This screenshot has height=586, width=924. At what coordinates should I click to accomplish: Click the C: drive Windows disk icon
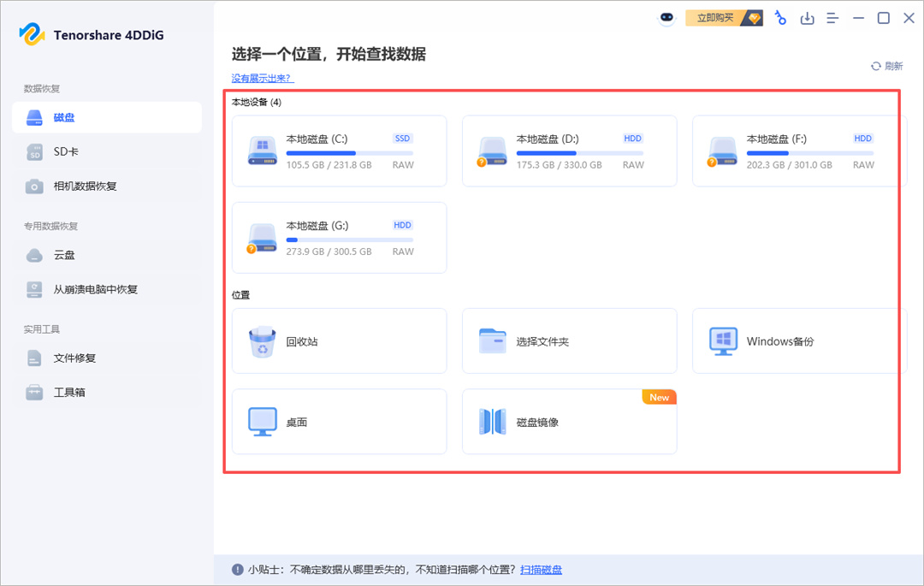point(263,151)
